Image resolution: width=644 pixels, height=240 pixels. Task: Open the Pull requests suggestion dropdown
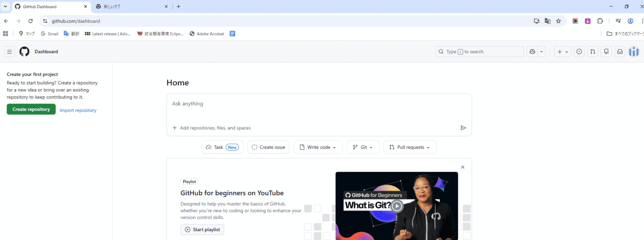pos(410,147)
